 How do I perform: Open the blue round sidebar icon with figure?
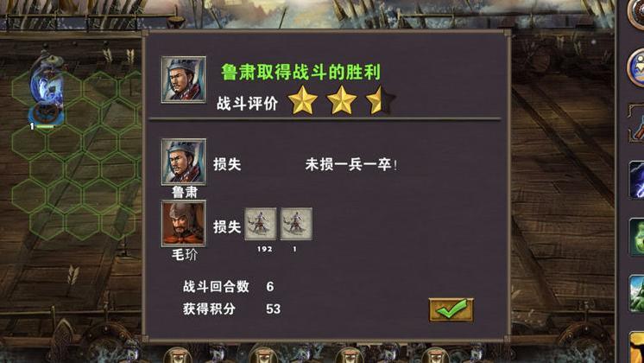click(636, 67)
